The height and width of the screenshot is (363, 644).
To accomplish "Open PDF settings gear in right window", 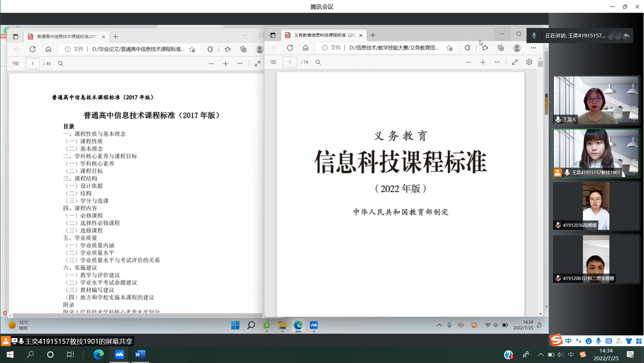I will pyautogui.click(x=529, y=62).
